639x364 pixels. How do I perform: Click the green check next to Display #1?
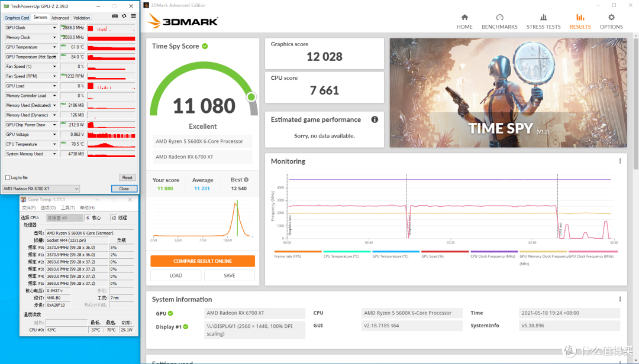click(185, 327)
